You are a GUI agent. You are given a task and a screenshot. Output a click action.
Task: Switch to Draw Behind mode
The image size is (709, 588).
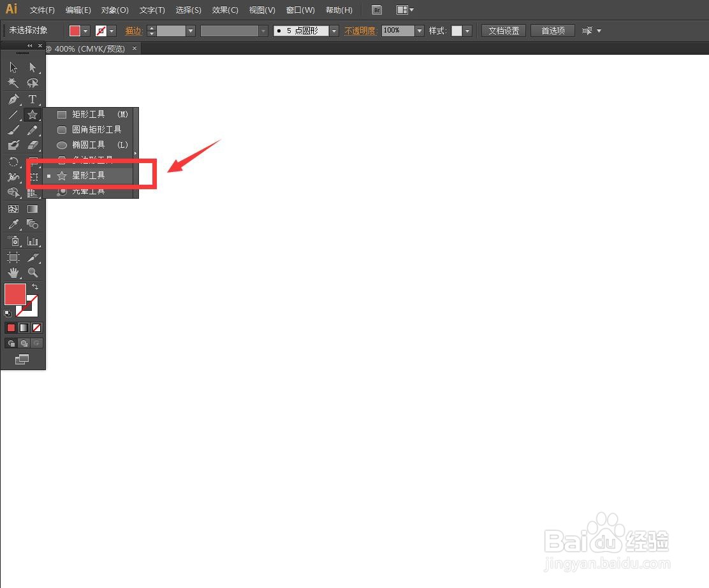point(24,343)
